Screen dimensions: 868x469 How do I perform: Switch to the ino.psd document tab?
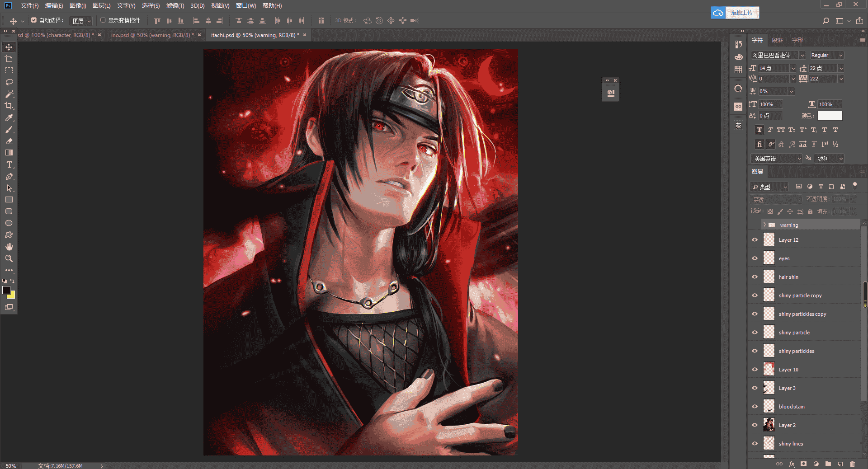(152, 35)
